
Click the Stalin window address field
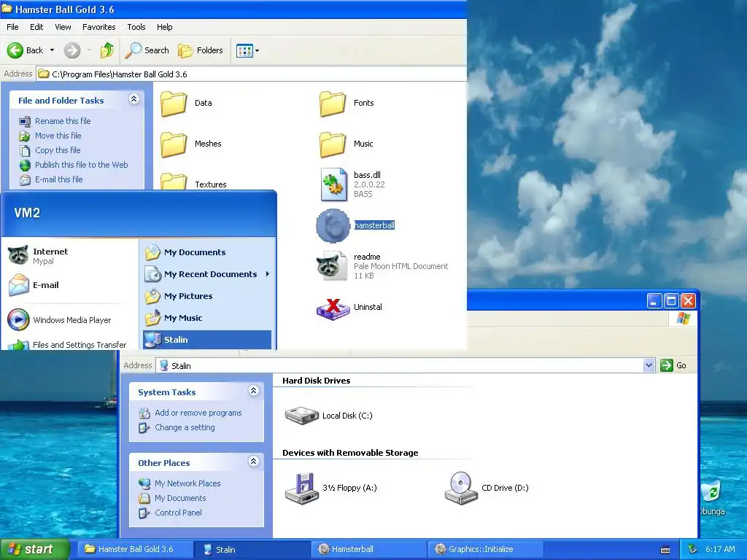click(x=400, y=366)
